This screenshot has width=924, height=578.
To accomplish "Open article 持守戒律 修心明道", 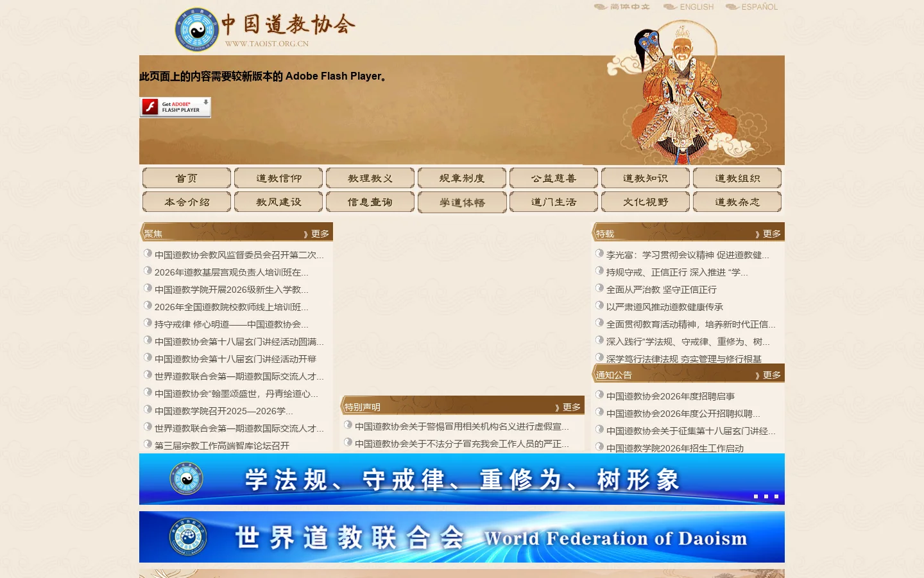I will tap(231, 324).
